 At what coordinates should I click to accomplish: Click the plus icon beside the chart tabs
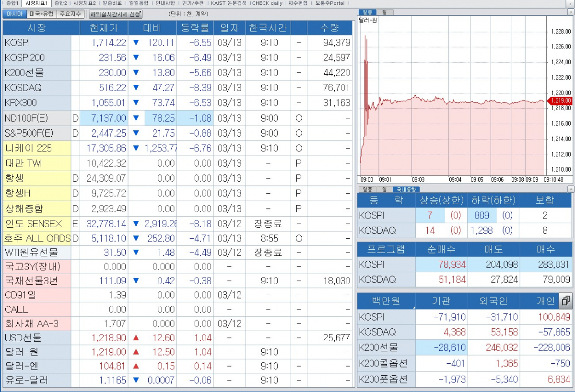pyautogui.click(x=570, y=12)
